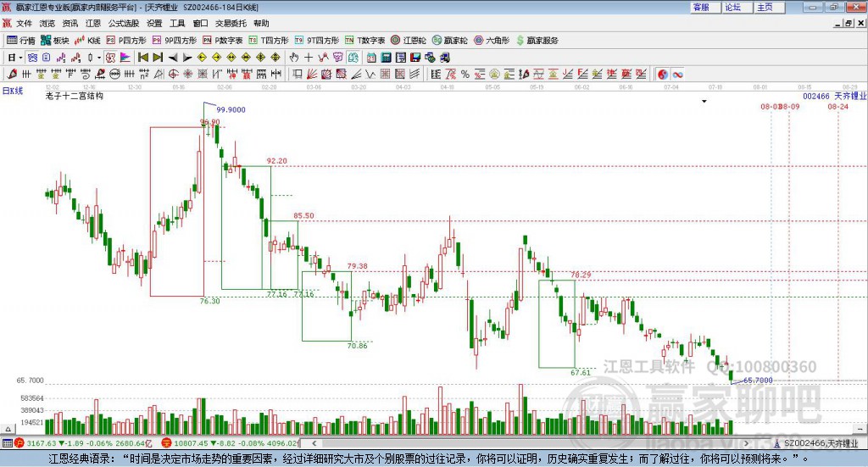Open dropdown arrow beside candlestick style icon
868x467 pixels.
(x=99, y=58)
